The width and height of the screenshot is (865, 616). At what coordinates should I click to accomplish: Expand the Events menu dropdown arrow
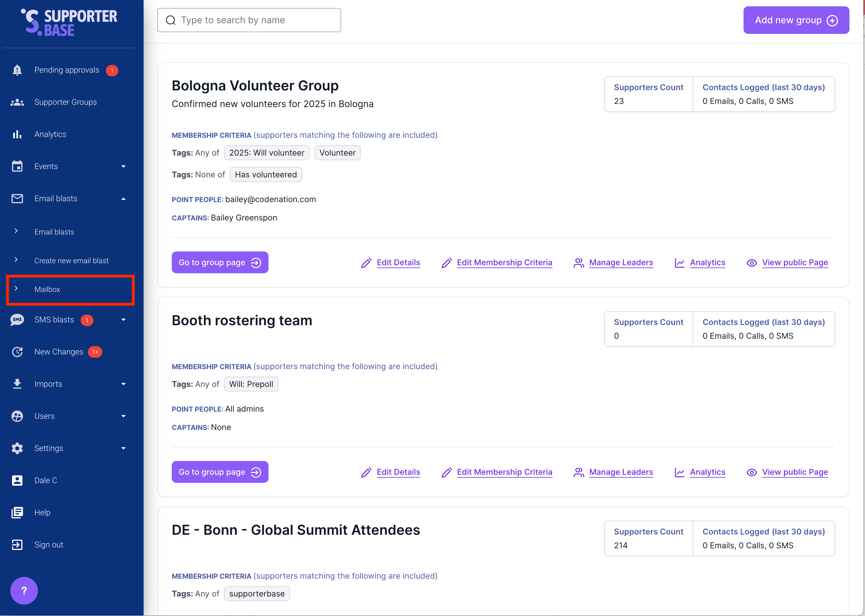(x=123, y=166)
